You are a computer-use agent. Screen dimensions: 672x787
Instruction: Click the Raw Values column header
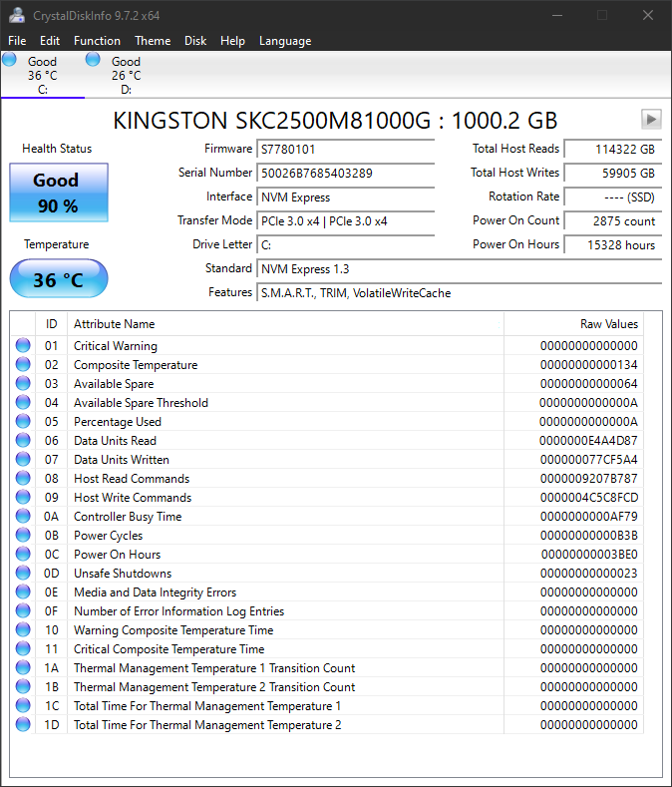[608, 324]
